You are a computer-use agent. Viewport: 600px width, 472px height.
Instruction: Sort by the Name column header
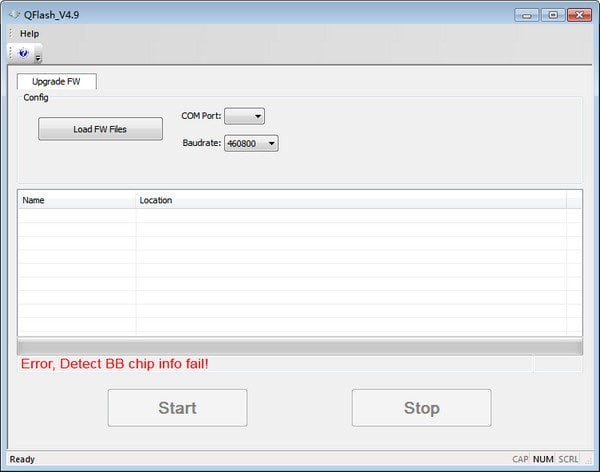pos(76,200)
